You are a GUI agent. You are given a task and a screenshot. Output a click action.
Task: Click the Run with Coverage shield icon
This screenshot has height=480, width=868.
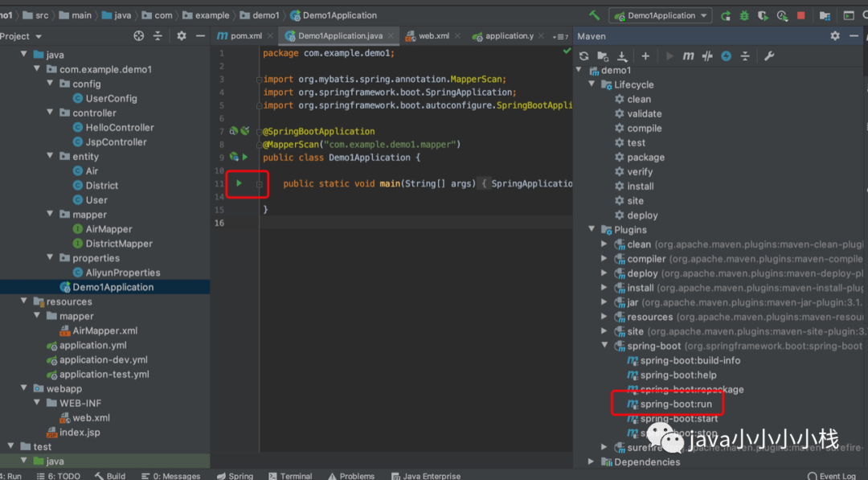[x=763, y=15]
